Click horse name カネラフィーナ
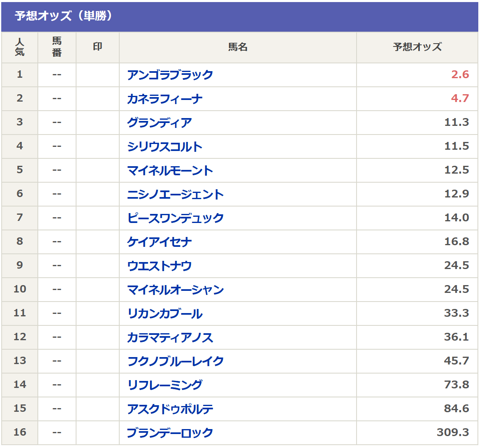This screenshot has height=448, width=482. point(165,99)
